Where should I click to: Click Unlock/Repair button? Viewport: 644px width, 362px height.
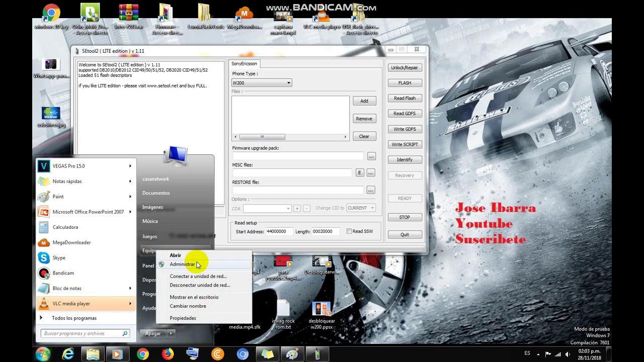[x=405, y=68]
